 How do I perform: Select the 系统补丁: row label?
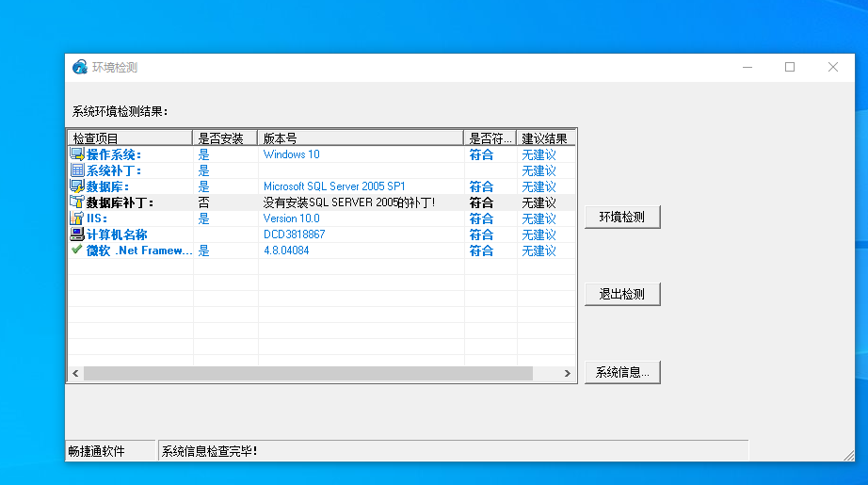coord(114,170)
